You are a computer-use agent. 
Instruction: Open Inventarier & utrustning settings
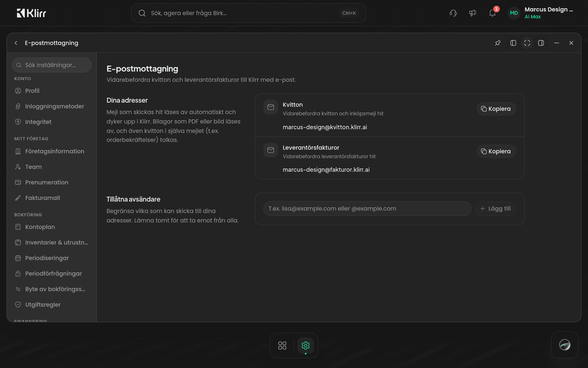coord(51,243)
